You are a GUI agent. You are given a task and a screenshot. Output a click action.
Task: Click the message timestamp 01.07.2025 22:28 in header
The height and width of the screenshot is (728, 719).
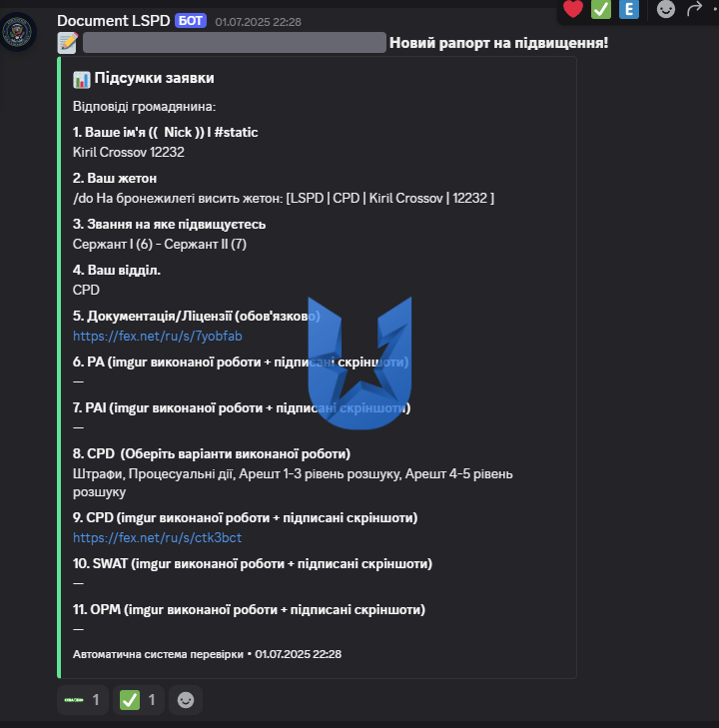(258, 22)
